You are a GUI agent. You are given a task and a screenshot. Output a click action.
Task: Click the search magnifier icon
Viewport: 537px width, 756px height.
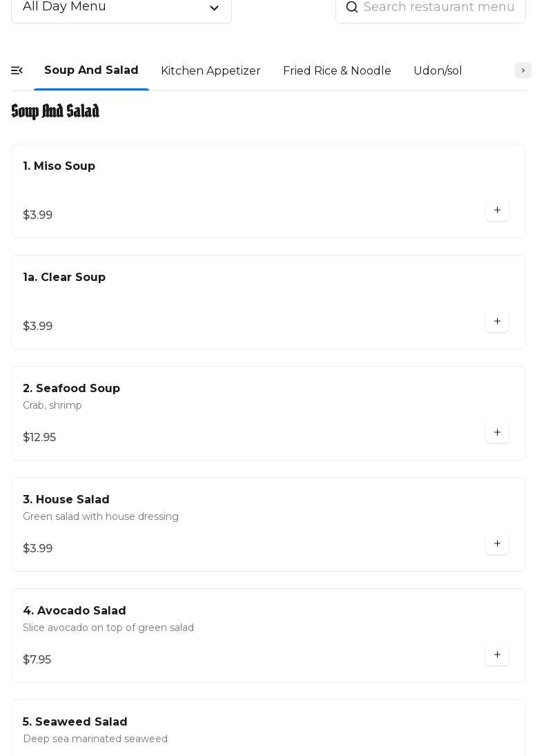pyautogui.click(x=352, y=7)
